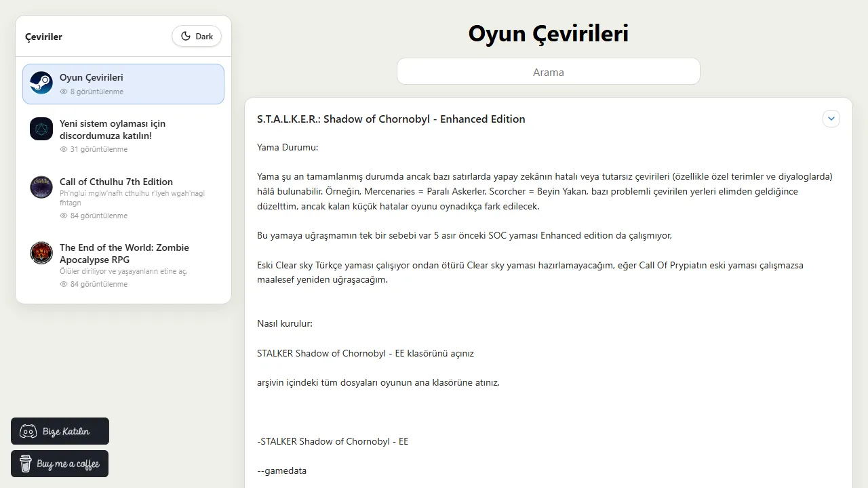Click the Call of Cthulhu 7th Edition icon
Image resolution: width=868 pixels, height=488 pixels.
(x=41, y=187)
